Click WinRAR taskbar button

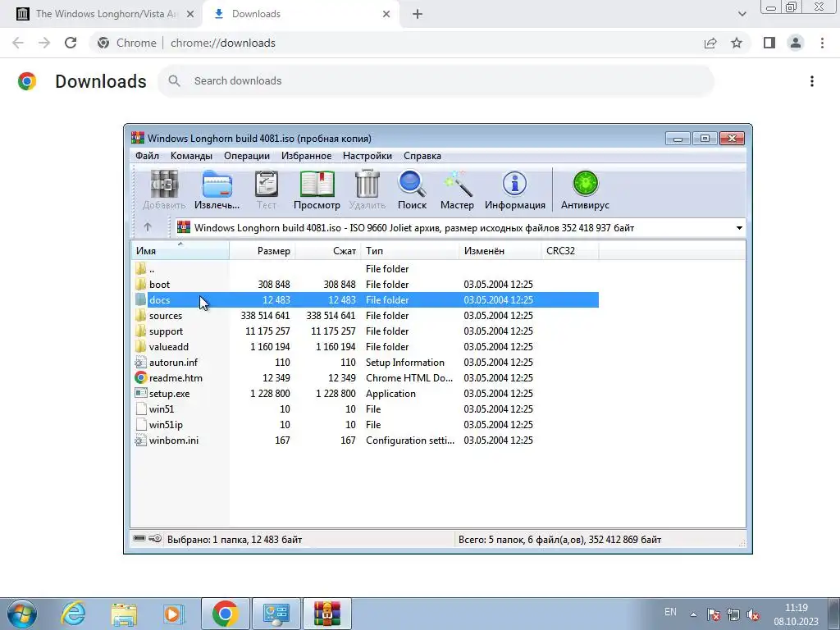[x=326, y=614]
